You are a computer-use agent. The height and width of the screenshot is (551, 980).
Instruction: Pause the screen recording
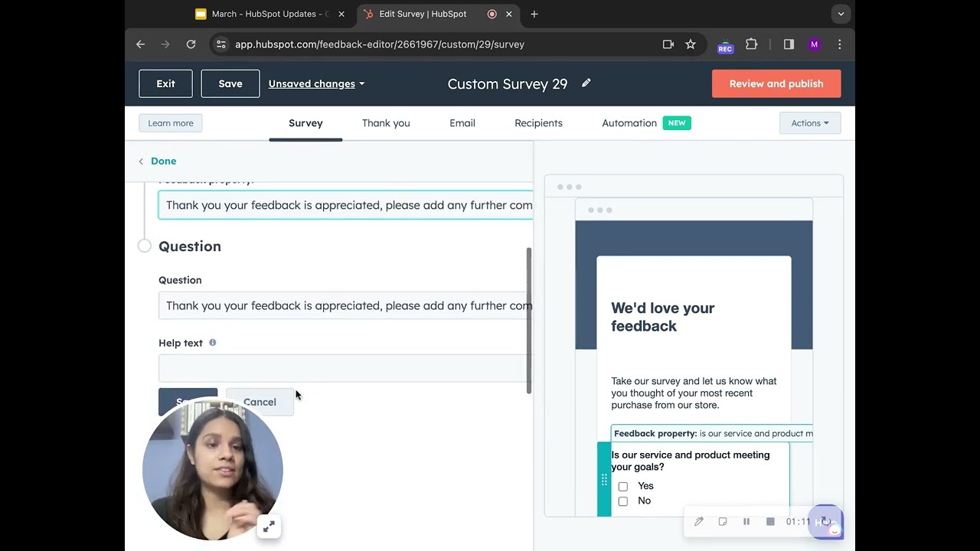pos(746,521)
